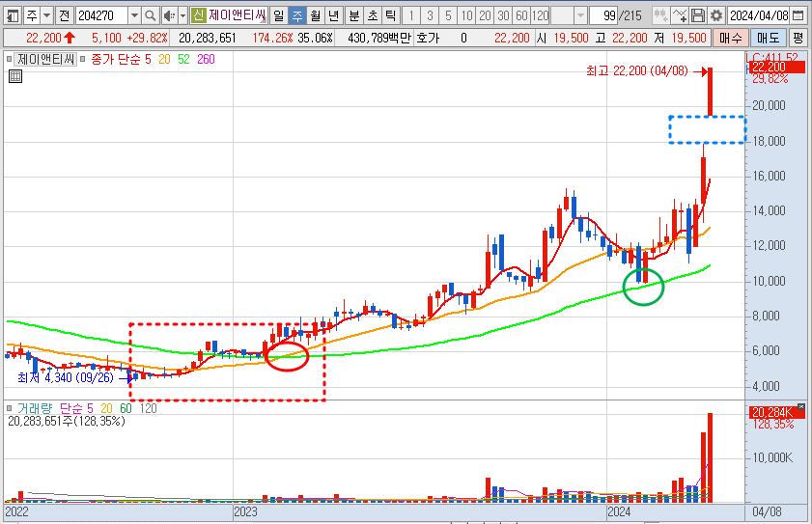Select interval 10 button
This screenshot has width=812, height=524.
coord(466,15)
